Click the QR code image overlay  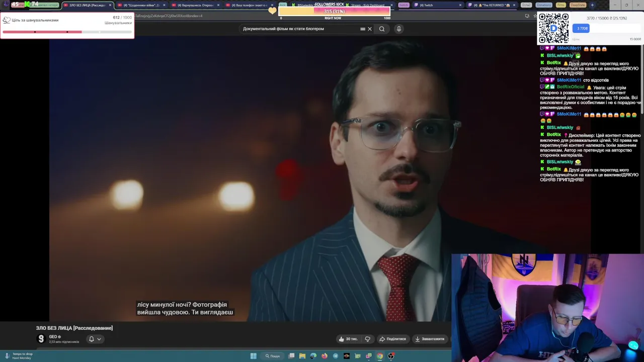pyautogui.click(x=553, y=29)
